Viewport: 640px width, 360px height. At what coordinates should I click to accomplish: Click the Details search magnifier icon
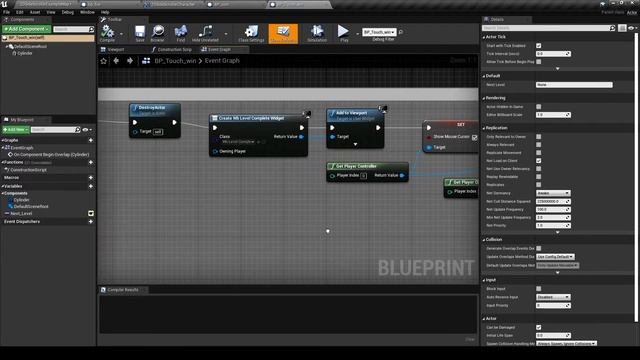(612, 28)
